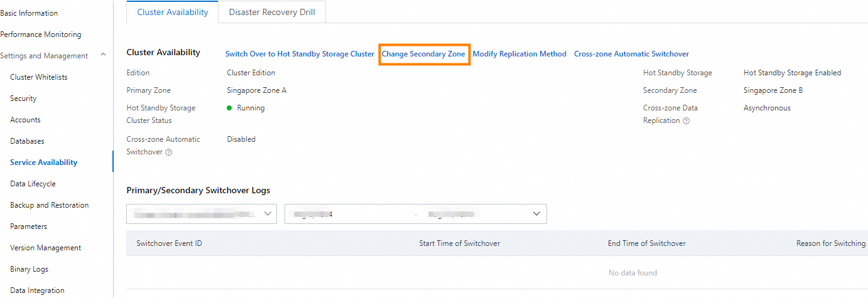
Task: Open the switchover log type dropdown
Action: point(202,213)
